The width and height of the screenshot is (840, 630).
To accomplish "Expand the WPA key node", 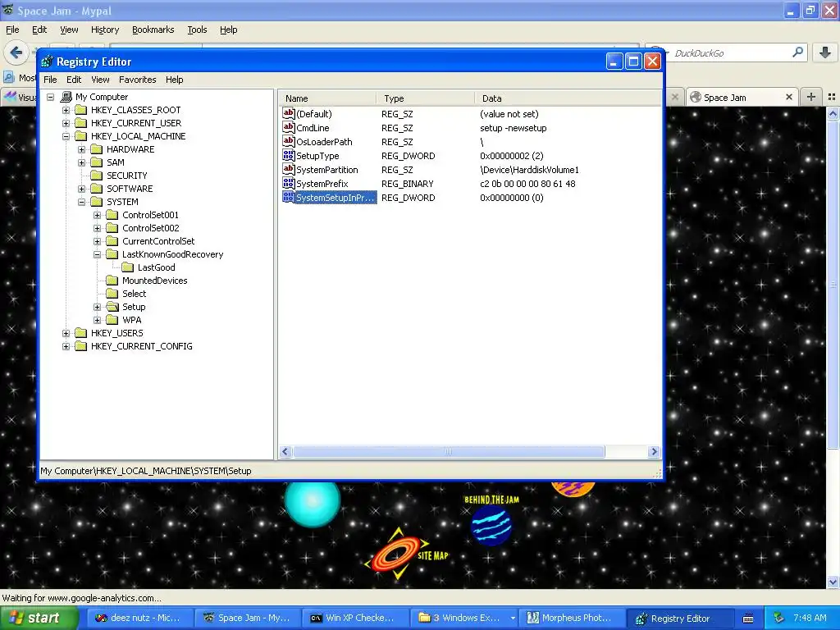I will [97, 320].
